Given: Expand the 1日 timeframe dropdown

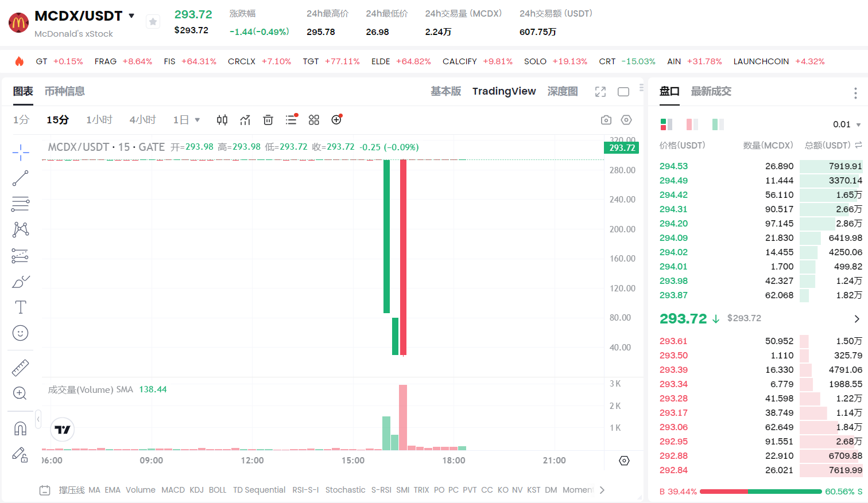Looking at the screenshot, I should point(187,120).
